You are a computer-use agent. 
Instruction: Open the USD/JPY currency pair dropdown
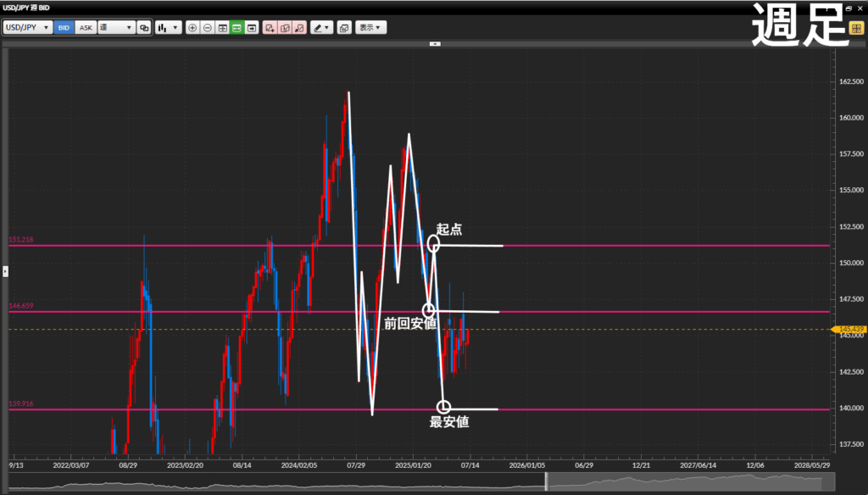click(27, 28)
